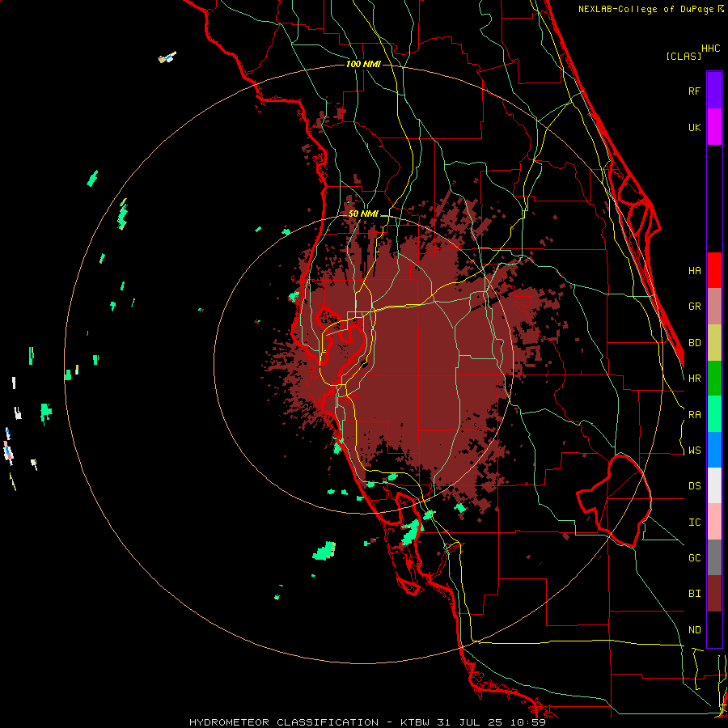Screen dimensions: 728x728
Task: Click the BI legend label
Action: pyautogui.click(x=694, y=594)
